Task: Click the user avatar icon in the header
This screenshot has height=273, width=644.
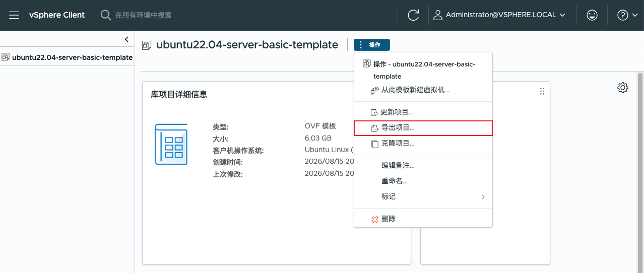Action: (437, 15)
